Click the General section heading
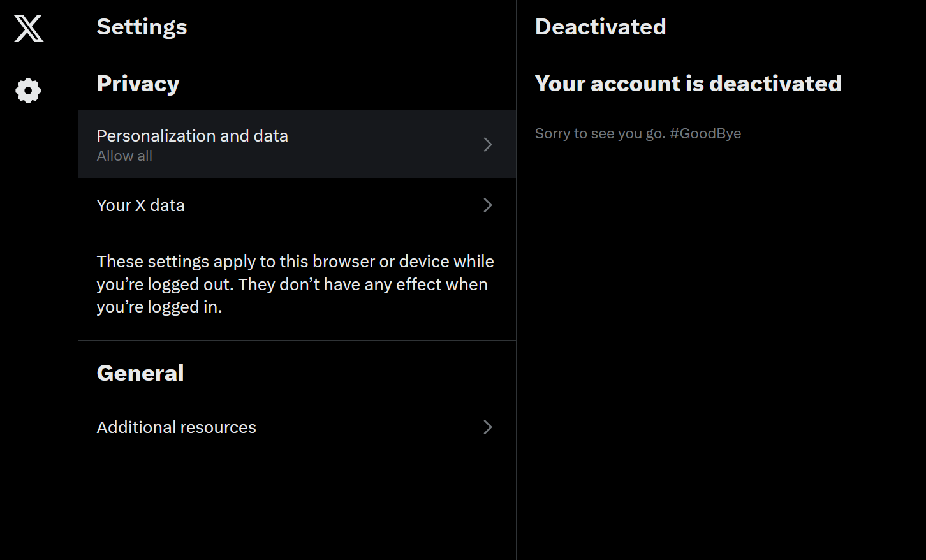The height and width of the screenshot is (560, 926). point(140,373)
